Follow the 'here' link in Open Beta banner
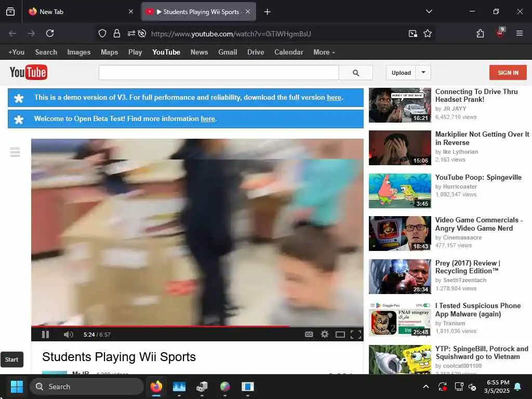Screen dimensions: 532x399 [208, 119]
